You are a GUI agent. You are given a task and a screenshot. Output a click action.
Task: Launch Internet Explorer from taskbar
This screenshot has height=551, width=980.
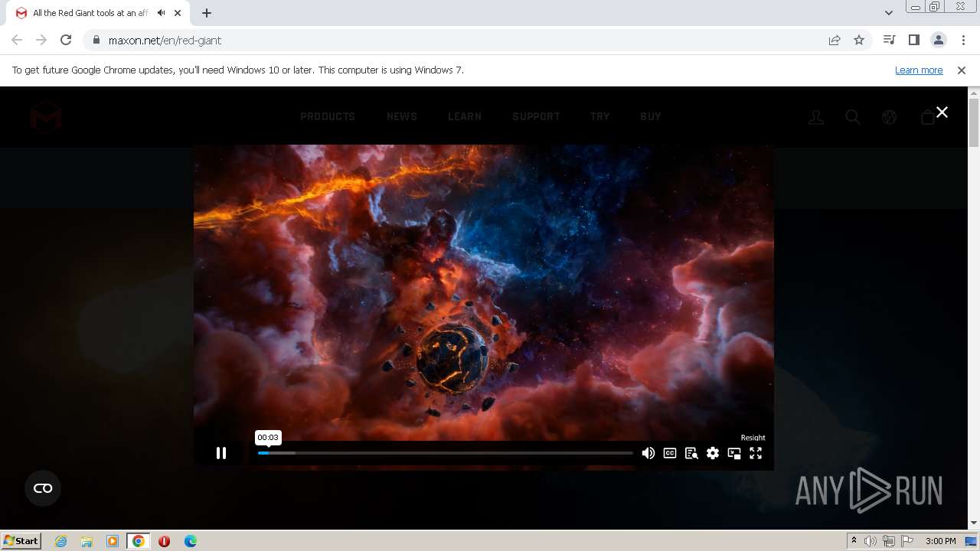coord(61,541)
